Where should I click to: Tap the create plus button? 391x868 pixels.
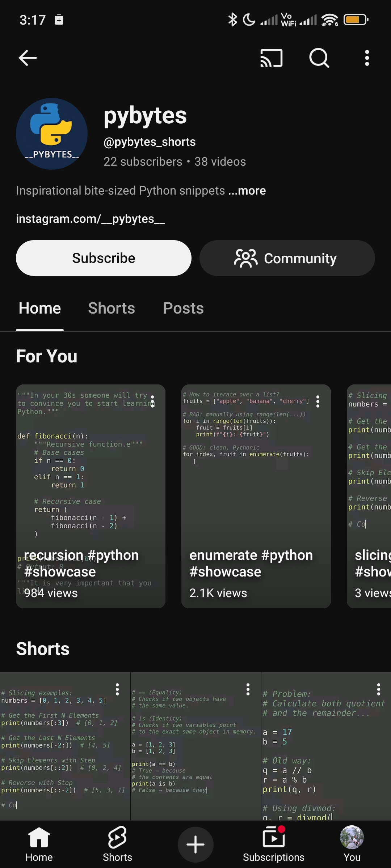tap(195, 844)
